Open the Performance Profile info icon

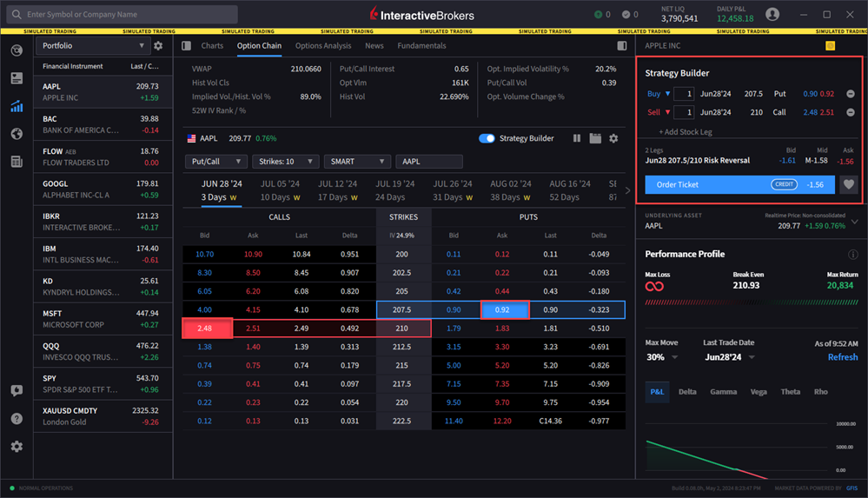(x=852, y=255)
